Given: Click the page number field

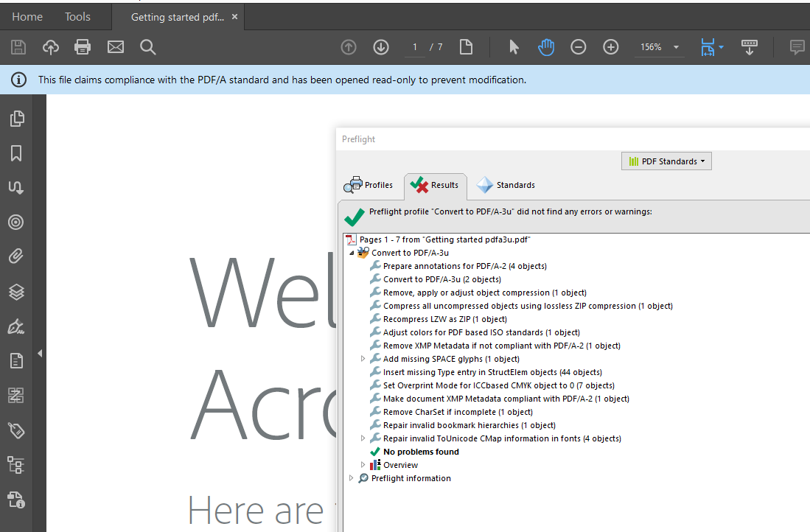Looking at the screenshot, I should (414, 47).
